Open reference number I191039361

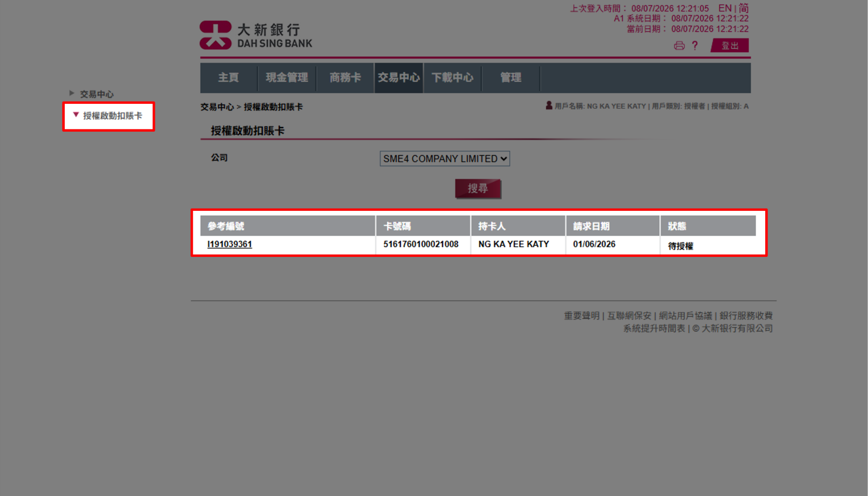pos(229,245)
